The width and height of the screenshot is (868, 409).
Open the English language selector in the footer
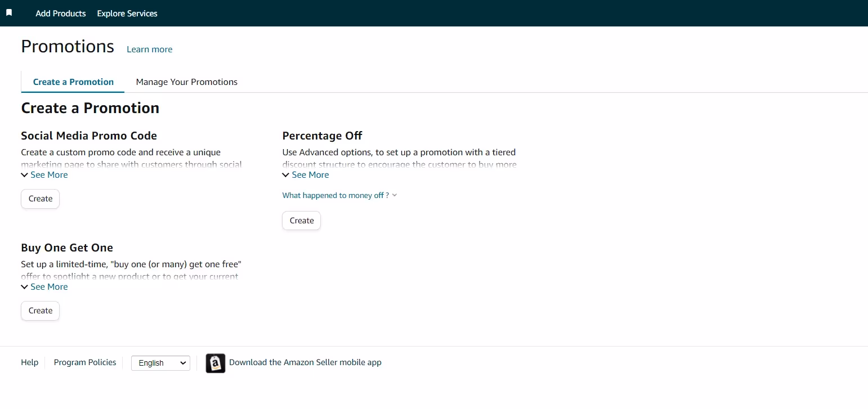pos(160,363)
